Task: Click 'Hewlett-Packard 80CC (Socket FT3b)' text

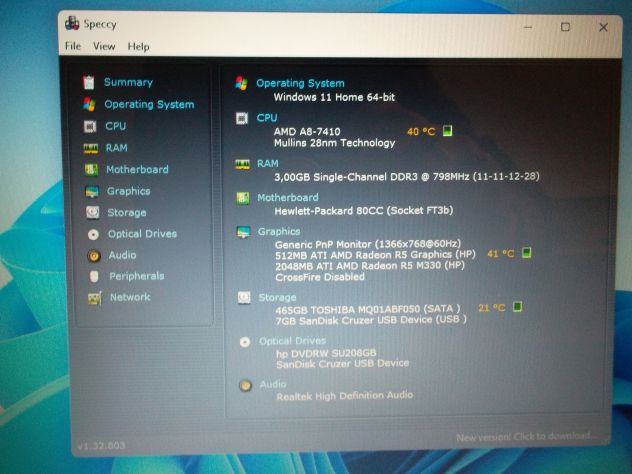Action: click(x=364, y=210)
